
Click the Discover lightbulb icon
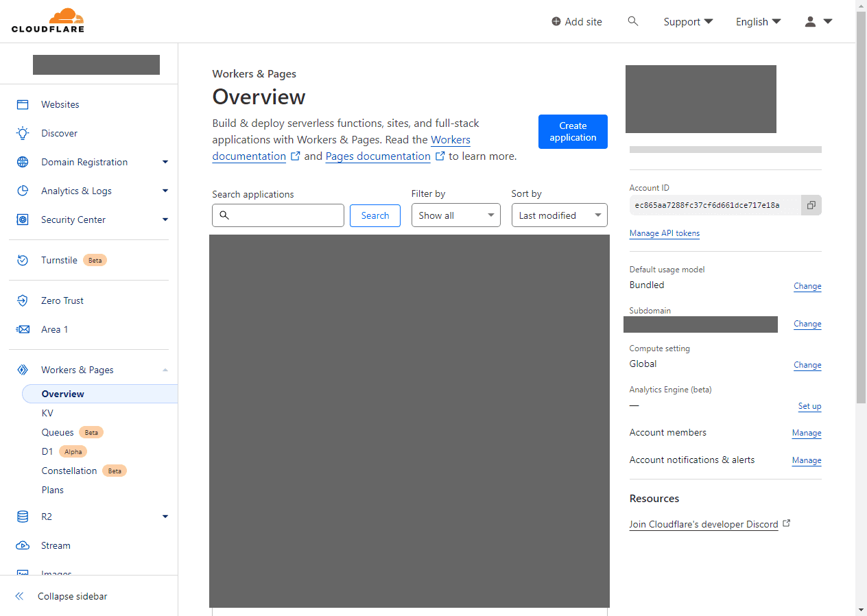[23, 133]
